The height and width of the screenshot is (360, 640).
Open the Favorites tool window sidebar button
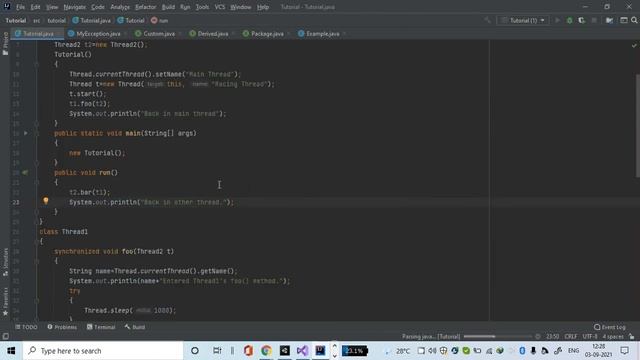point(5,302)
